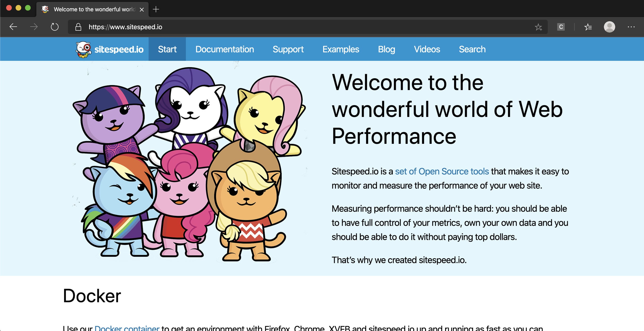Reload the page with the refresh icon

[54, 27]
